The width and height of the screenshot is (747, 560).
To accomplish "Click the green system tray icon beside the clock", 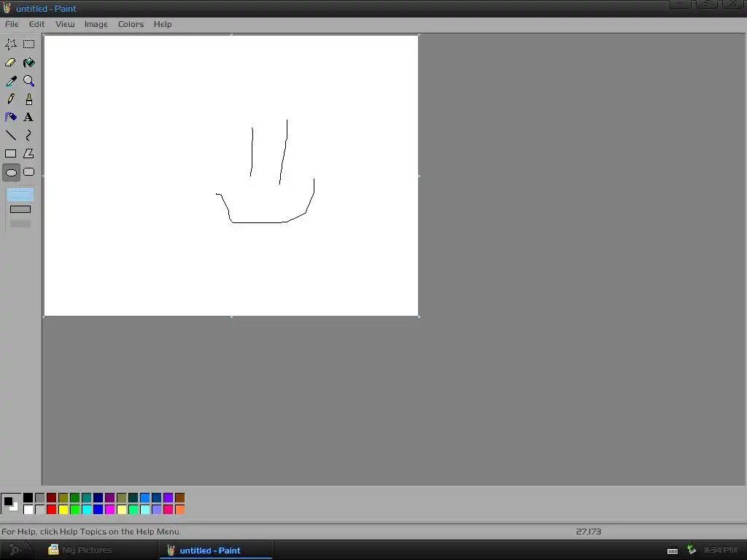I will [692, 550].
